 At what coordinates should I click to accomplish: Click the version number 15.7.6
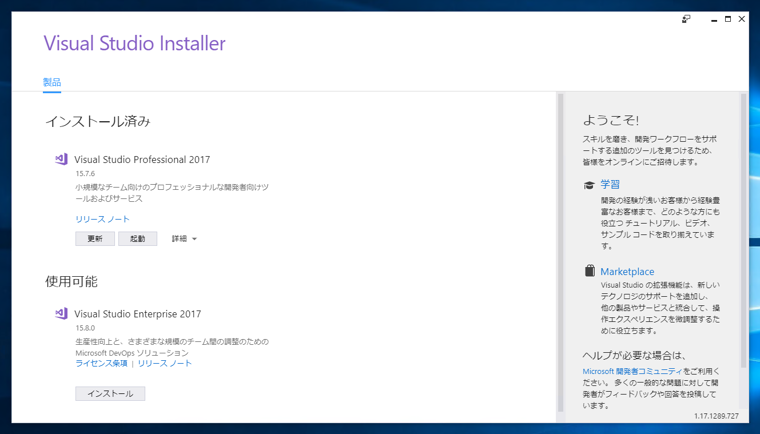[x=85, y=174]
